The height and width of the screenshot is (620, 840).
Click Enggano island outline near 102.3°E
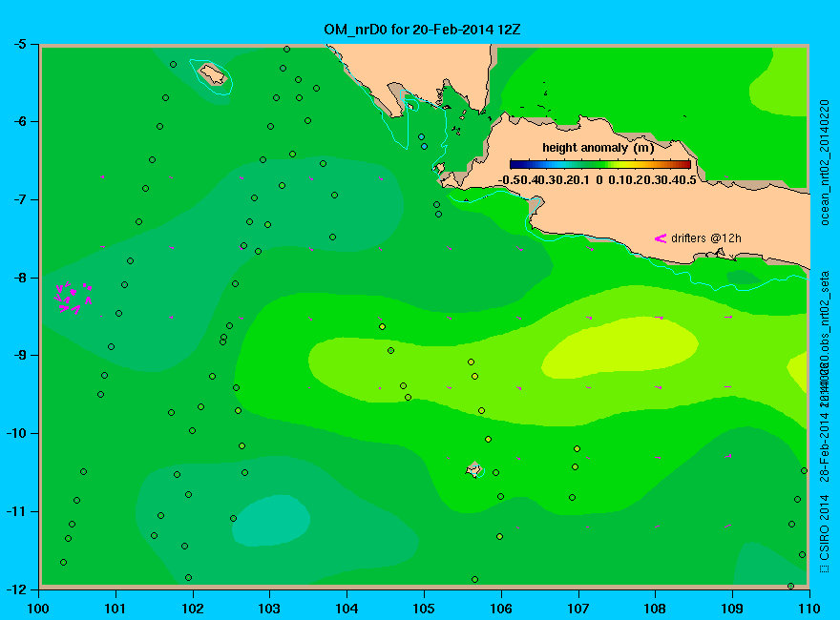point(213,74)
